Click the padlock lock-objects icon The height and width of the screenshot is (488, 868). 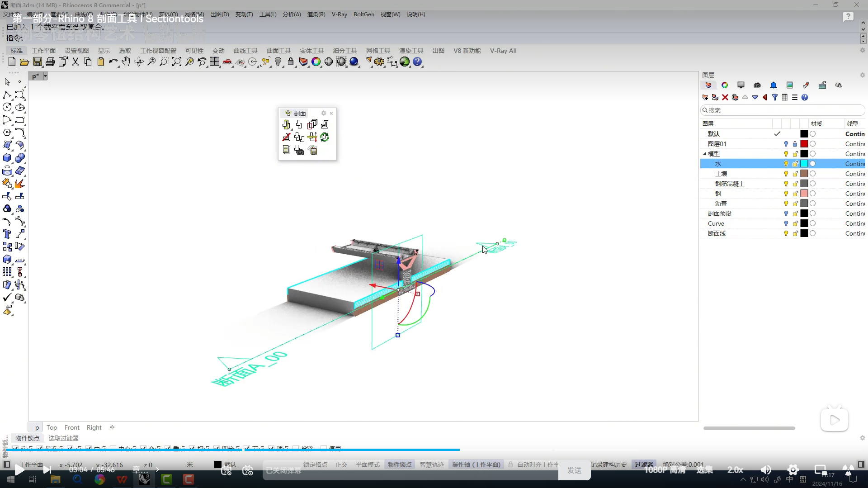[291, 62]
